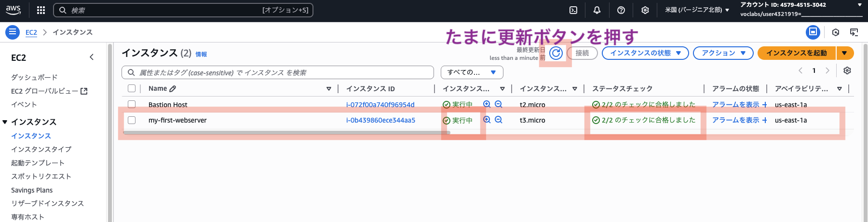Go to previous page of instances
This screenshot has height=222, width=868.
[x=800, y=70]
